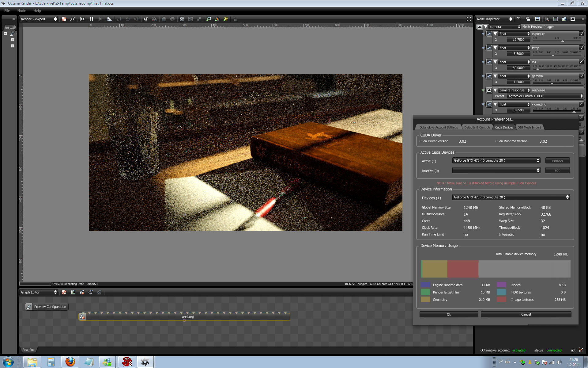Toggle exposure slider curve mode button
Viewport: 588px width, 368px height.
[581, 34]
